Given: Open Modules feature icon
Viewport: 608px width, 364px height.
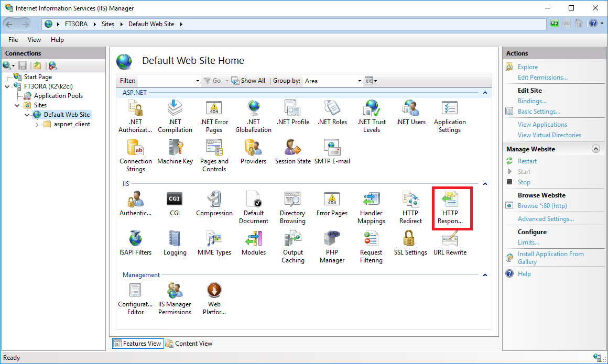Looking at the screenshot, I should pos(254,243).
